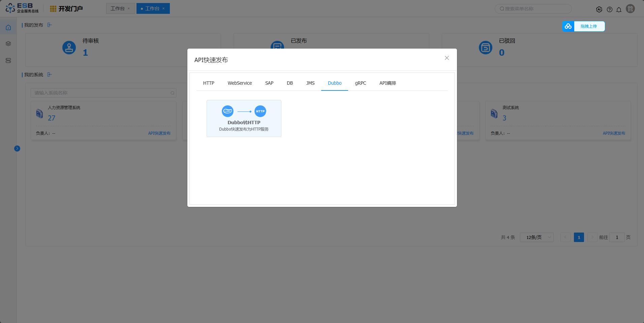Click page number 1 in pagination
644x323 pixels.
pyautogui.click(x=579, y=237)
